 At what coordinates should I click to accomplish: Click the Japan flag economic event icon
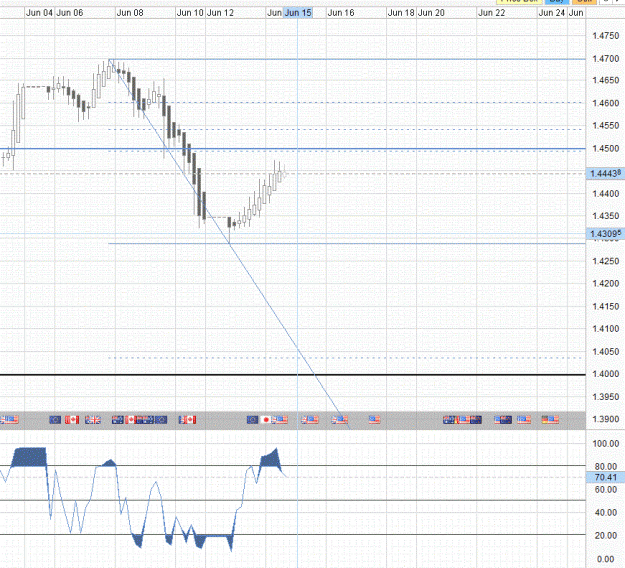(x=266, y=420)
